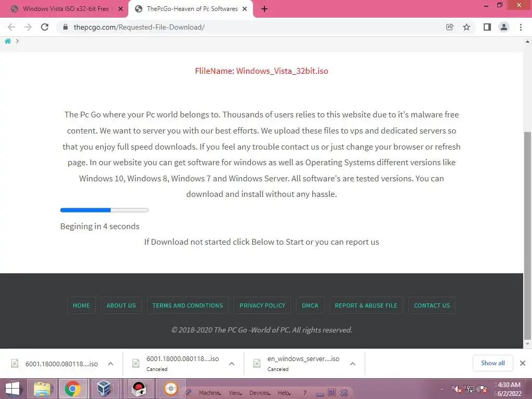532x399 pixels.
Task: Open Chrome from the taskbar
Action: (x=73, y=389)
